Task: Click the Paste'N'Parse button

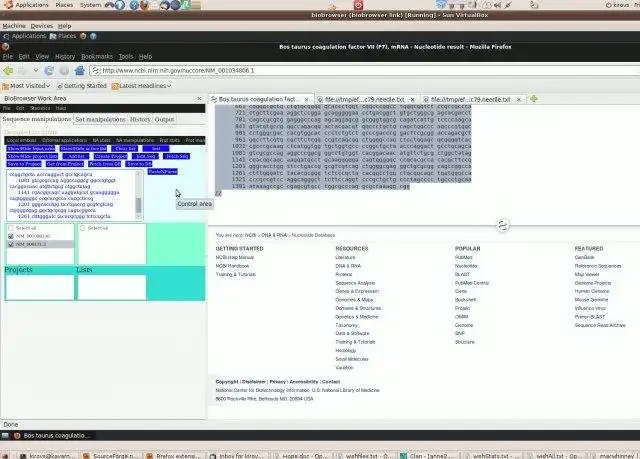Action: [x=162, y=172]
